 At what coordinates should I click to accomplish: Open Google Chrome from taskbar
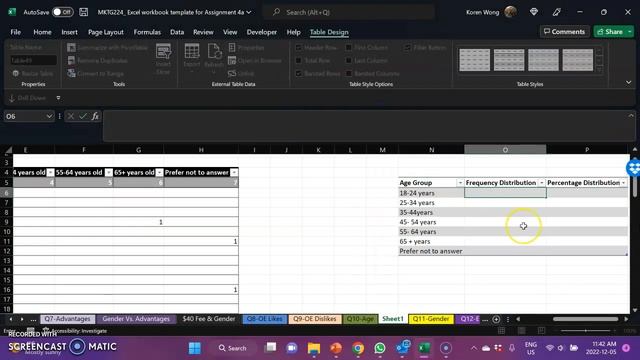tap(358, 348)
